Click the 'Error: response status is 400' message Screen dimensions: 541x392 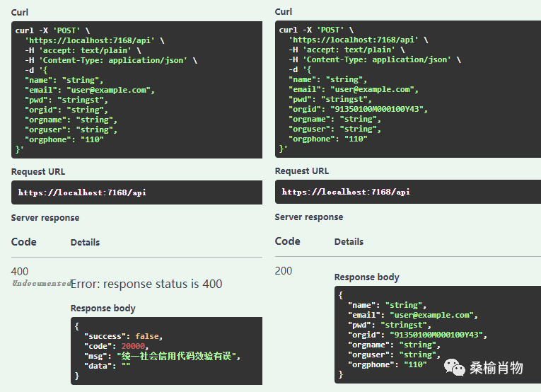pyautogui.click(x=146, y=284)
